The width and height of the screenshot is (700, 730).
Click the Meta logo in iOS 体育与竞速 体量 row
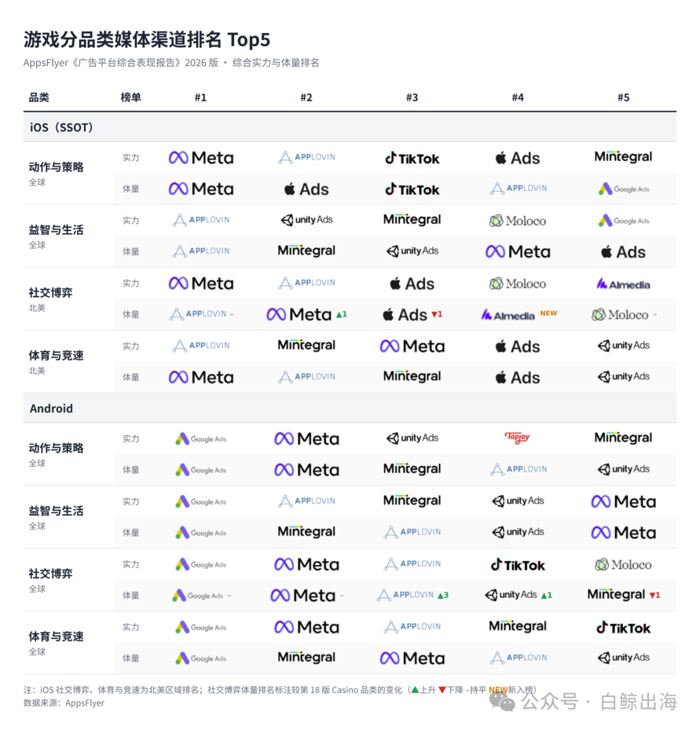pyautogui.click(x=201, y=377)
